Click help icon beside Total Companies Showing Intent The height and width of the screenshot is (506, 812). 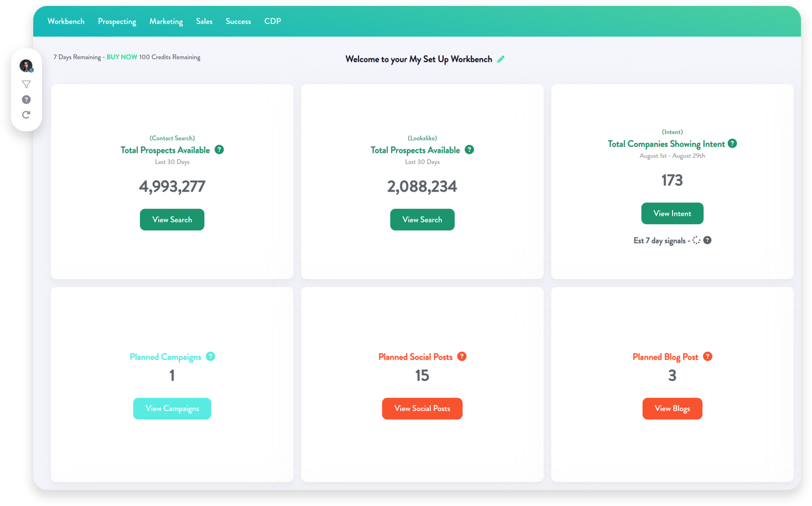(x=733, y=144)
